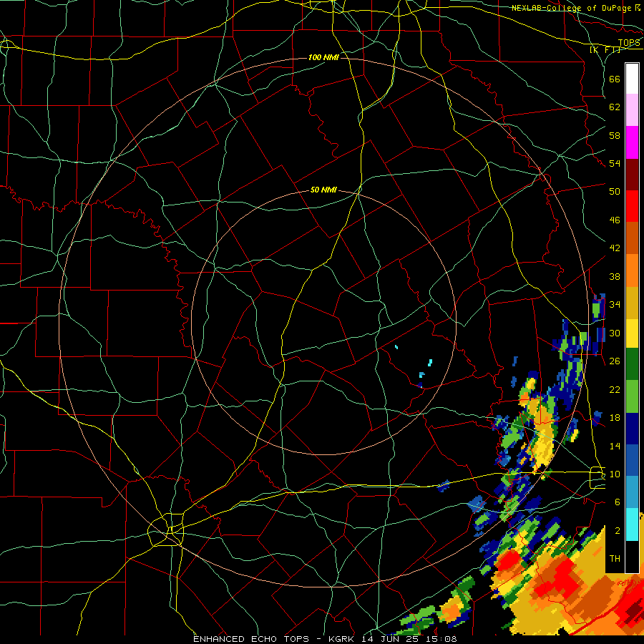
Task: Click the light orange legend segment
Action: (x=632, y=270)
